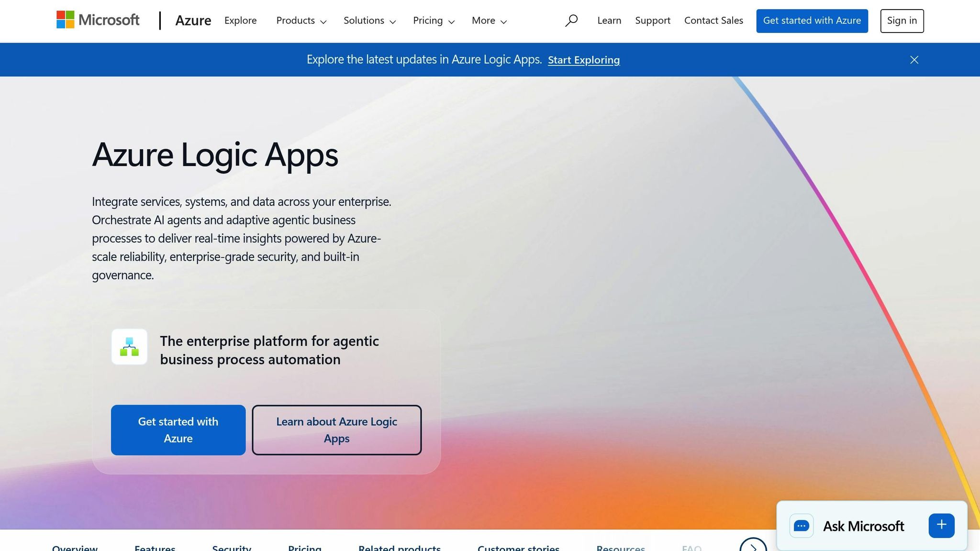980x551 pixels.
Task: Click Learn about Azure Logic Apps
Action: 336,430
